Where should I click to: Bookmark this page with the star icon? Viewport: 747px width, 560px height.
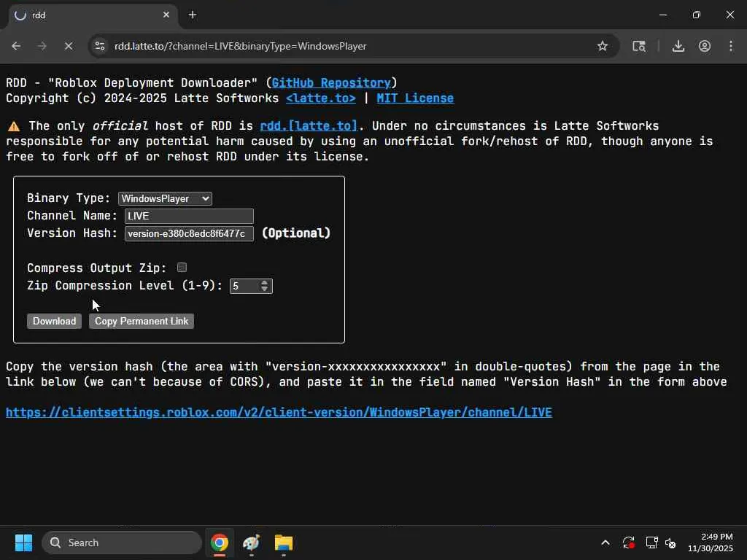pyautogui.click(x=602, y=46)
